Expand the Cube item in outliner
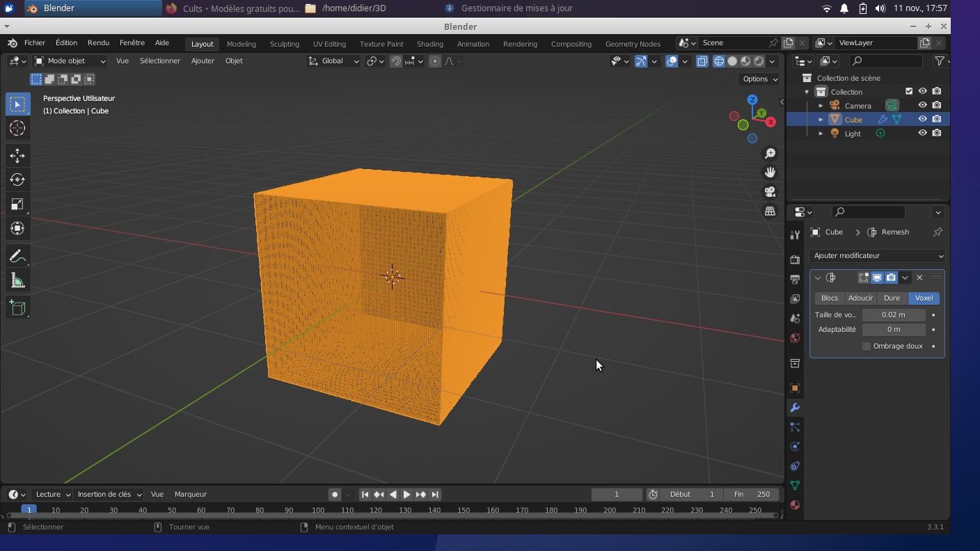The height and width of the screenshot is (551, 980). (821, 120)
